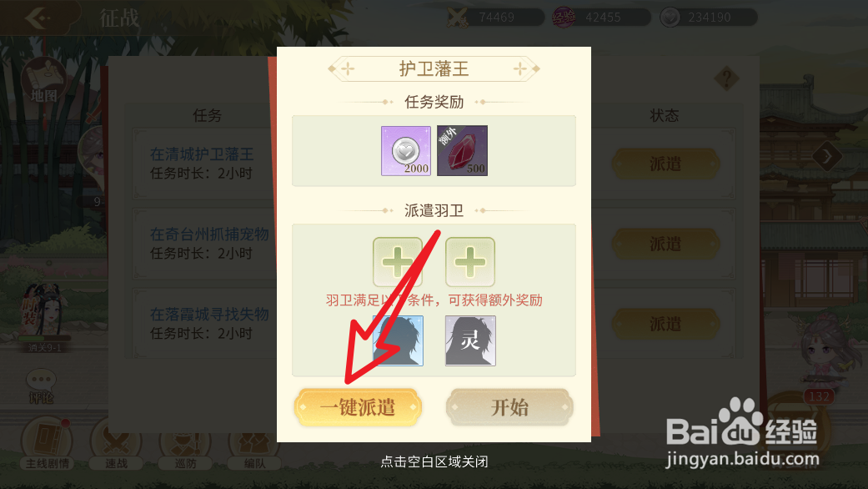Add a guard in the first plus slot
Screen dimensions: 868x489
click(x=398, y=262)
